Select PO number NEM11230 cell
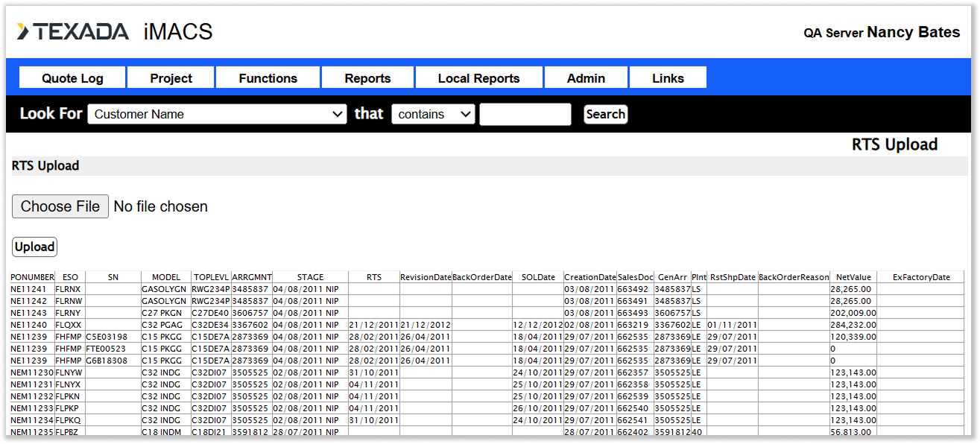980x444 pixels. (x=32, y=372)
